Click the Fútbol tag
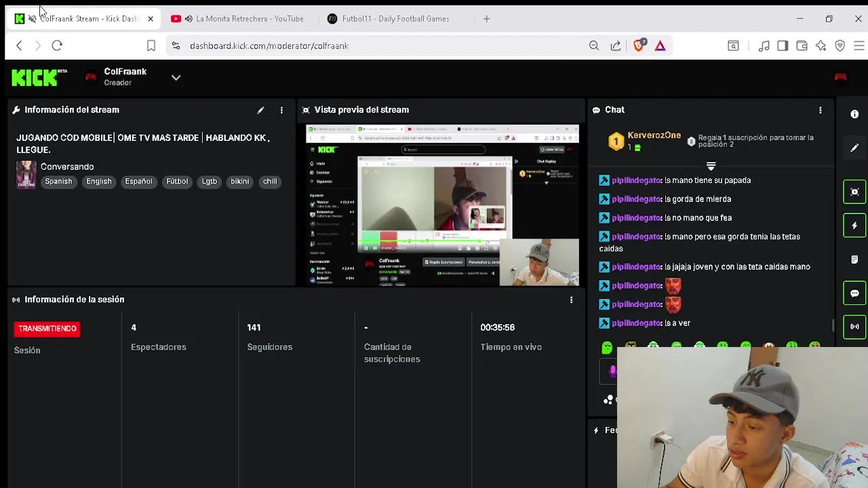 point(177,182)
